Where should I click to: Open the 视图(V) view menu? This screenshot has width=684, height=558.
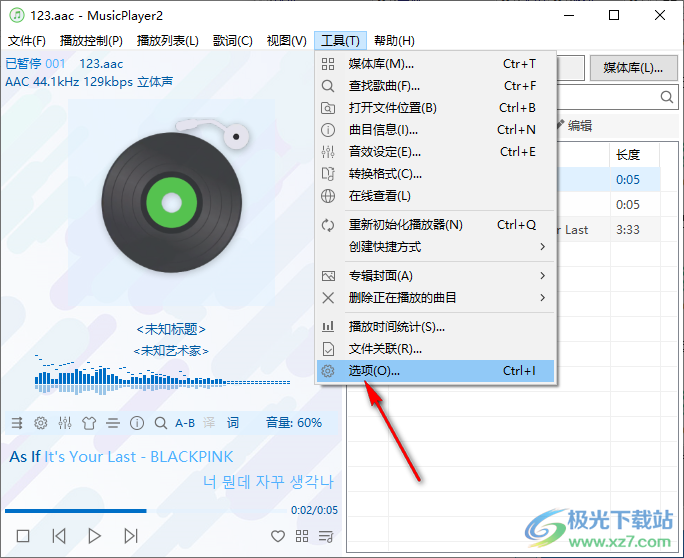287,41
